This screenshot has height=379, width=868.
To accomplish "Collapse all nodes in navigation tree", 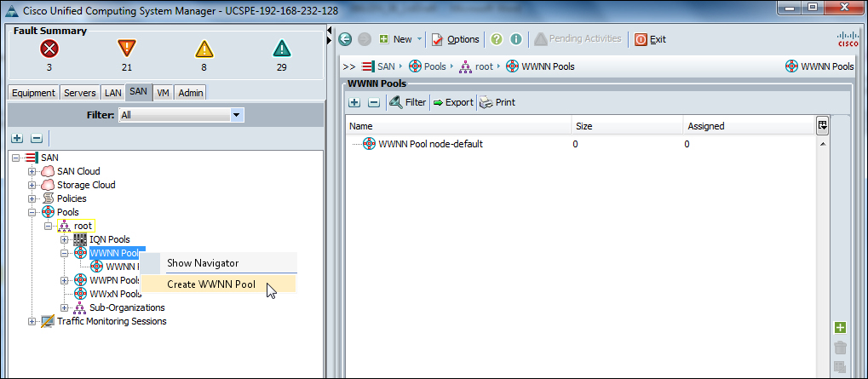I will click(37, 138).
